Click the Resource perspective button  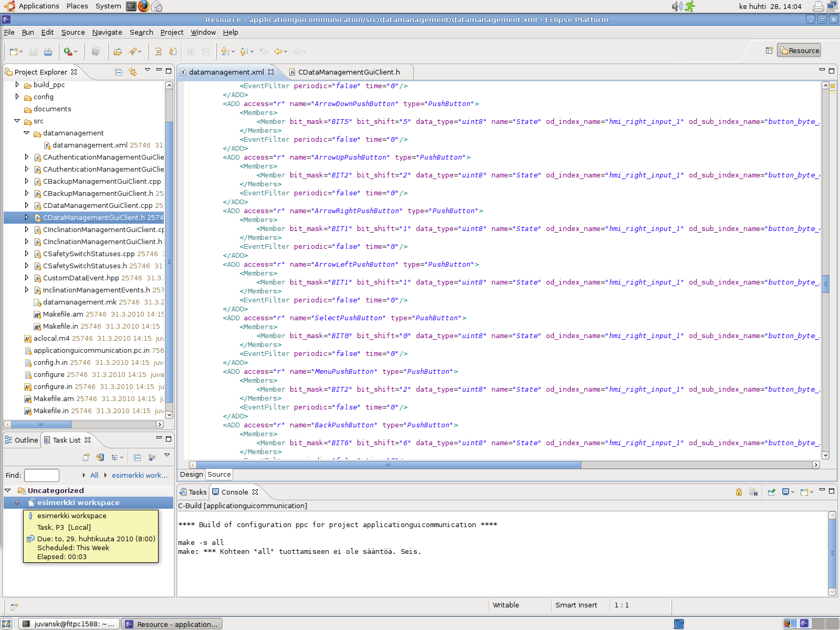click(799, 50)
